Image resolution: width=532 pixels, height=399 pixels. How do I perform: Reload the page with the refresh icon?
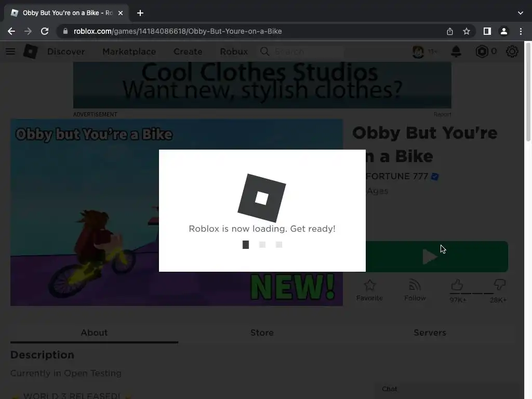click(45, 31)
